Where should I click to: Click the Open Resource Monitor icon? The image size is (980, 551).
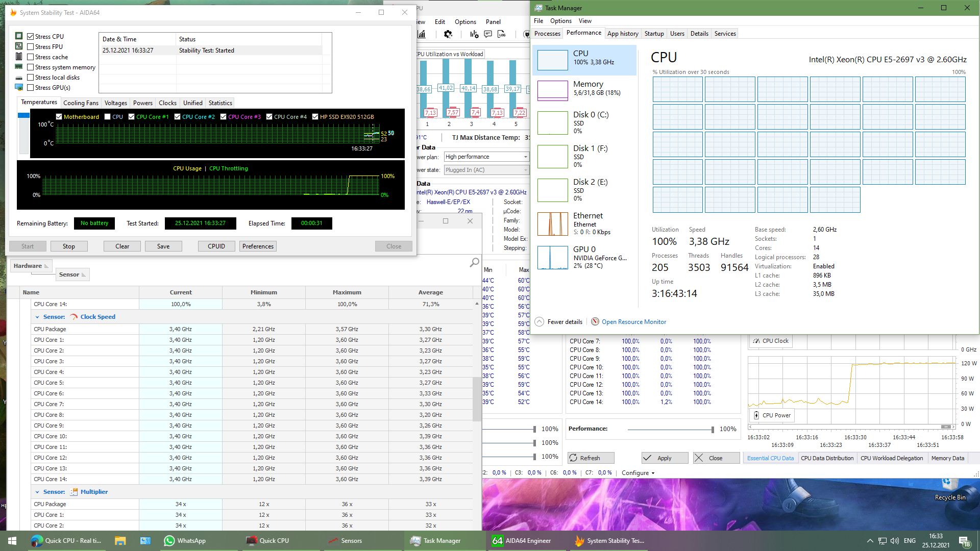(595, 322)
